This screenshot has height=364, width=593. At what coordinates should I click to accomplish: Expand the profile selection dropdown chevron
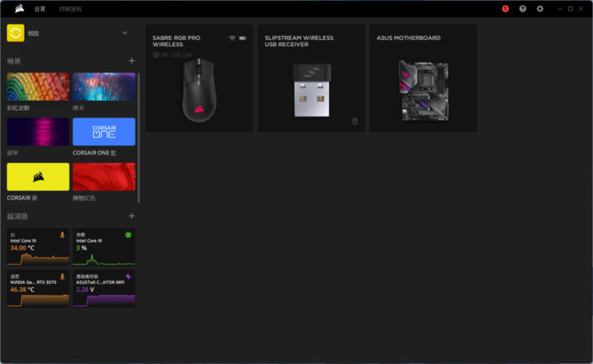coord(125,33)
